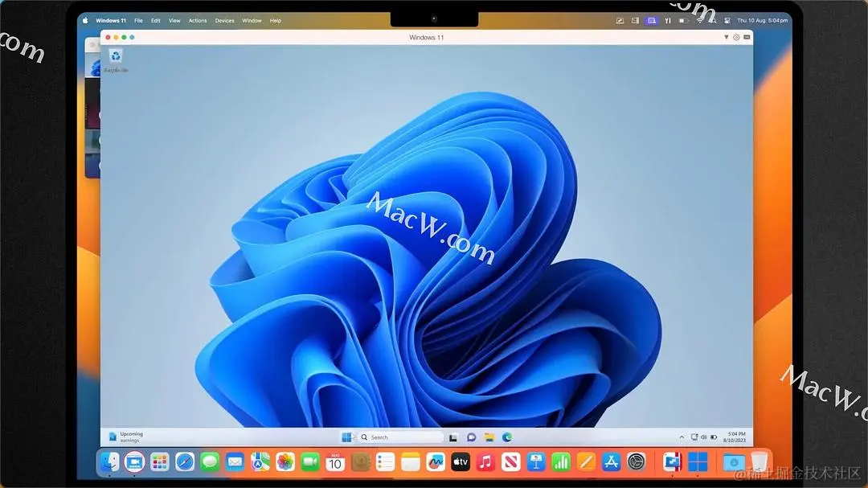Open the Window menu
The image size is (868, 488).
(x=252, y=20)
